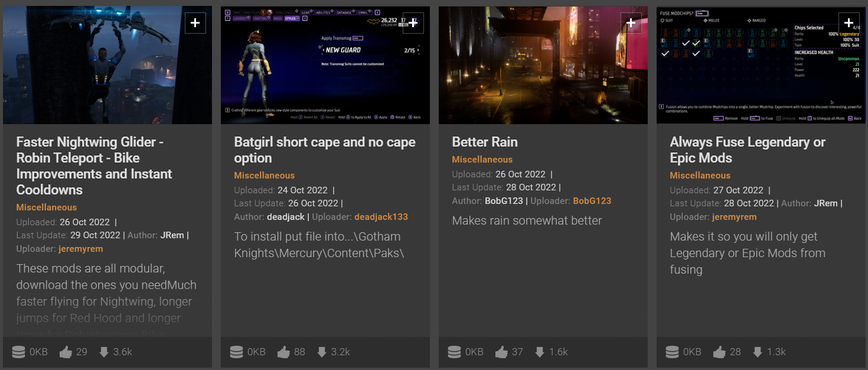Image resolution: width=868 pixels, height=370 pixels.
Task: Open the rainy Gotham street thumbnail
Action: click(543, 65)
